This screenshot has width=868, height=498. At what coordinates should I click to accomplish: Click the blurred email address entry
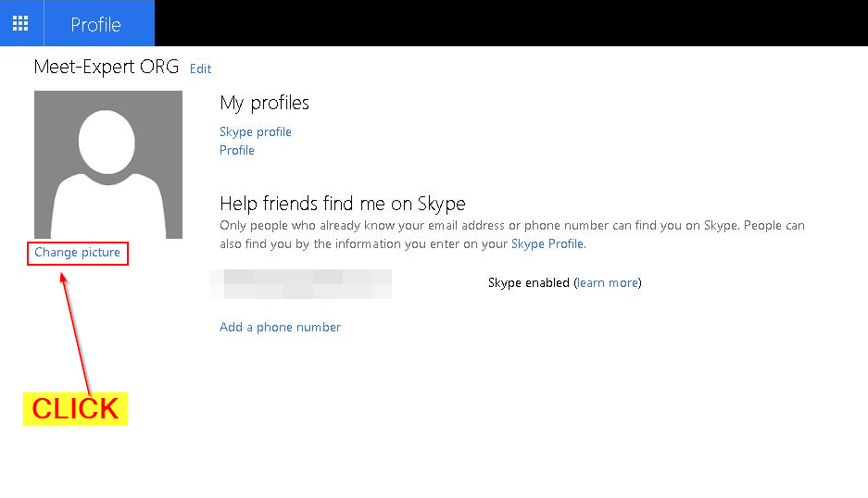pyautogui.click(x=300, y=284)
